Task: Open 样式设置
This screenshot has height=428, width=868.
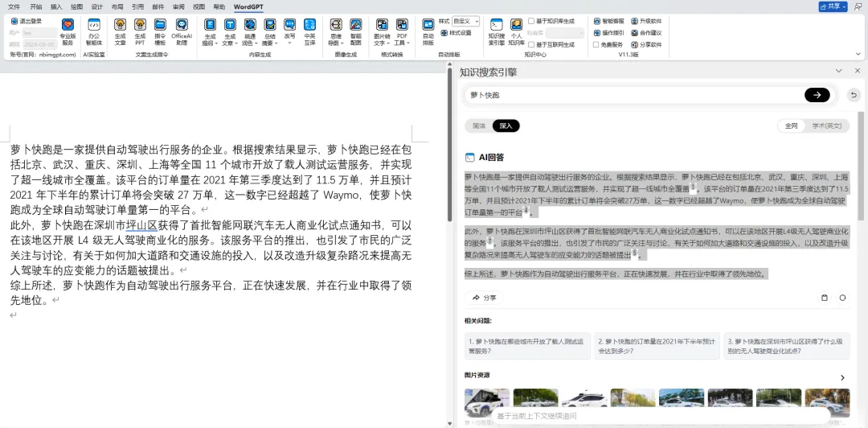Action: (x=457, y=33)
